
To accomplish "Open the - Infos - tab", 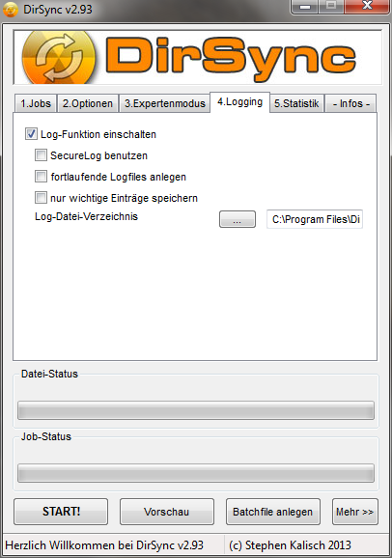I will point(351,103).
